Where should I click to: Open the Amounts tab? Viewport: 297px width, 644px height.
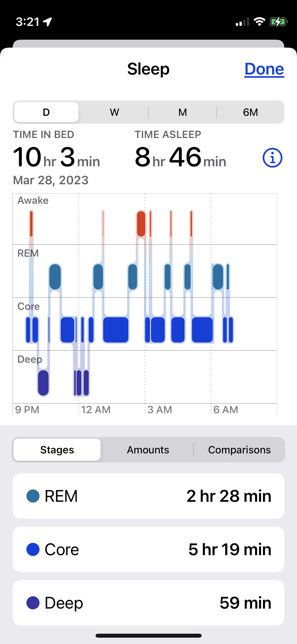click(x=148, y=450)
